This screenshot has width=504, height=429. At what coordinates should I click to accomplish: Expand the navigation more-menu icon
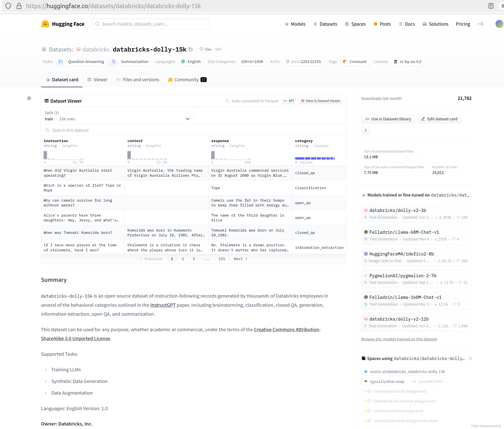(480, 24)
